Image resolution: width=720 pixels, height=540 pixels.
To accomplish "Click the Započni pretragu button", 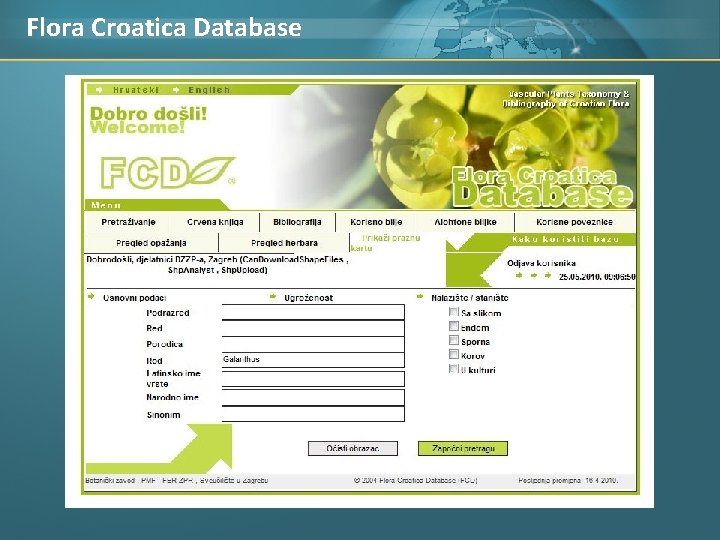I will (x=463, y=449).
